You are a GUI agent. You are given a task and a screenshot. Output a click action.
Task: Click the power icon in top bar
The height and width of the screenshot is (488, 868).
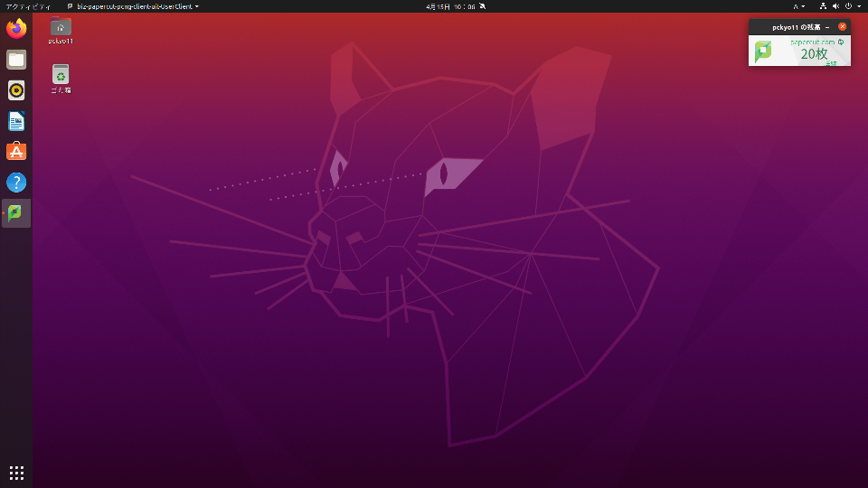[x=848, y=6]
